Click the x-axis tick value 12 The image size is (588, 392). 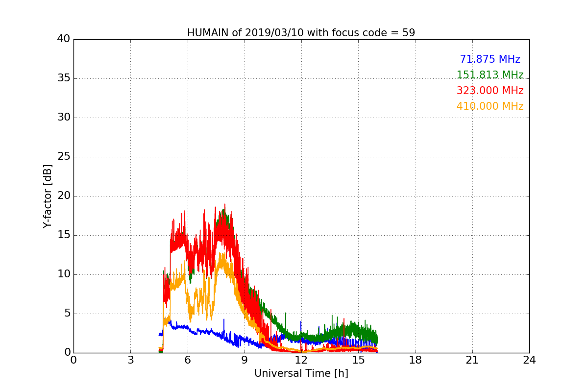tap(301, 360)
